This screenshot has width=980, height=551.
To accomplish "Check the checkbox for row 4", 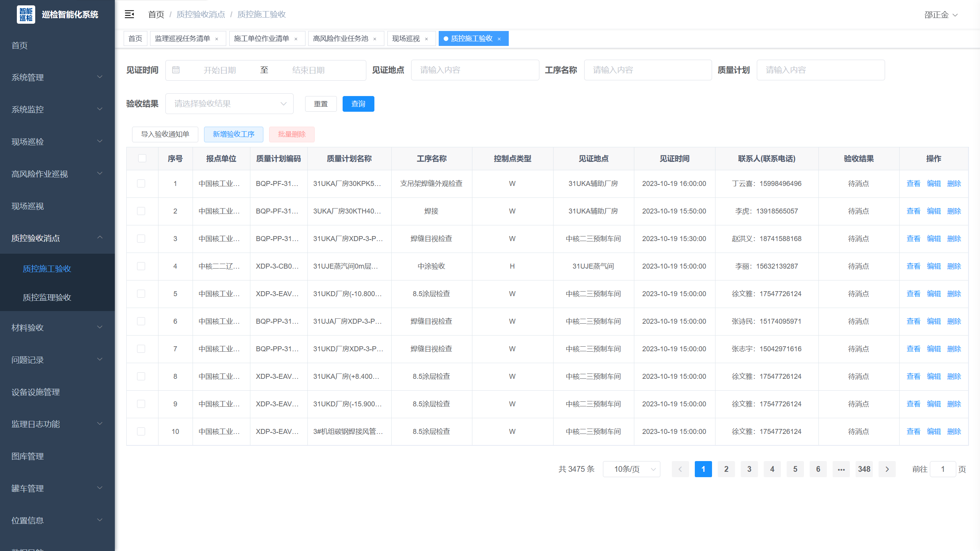I will click(x=141, y=266).
